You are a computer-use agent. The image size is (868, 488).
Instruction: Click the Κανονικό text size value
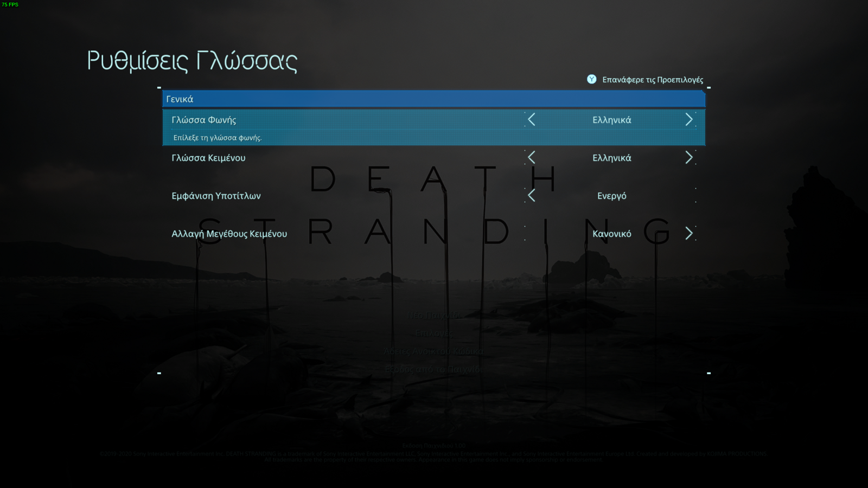coord(612,234)
